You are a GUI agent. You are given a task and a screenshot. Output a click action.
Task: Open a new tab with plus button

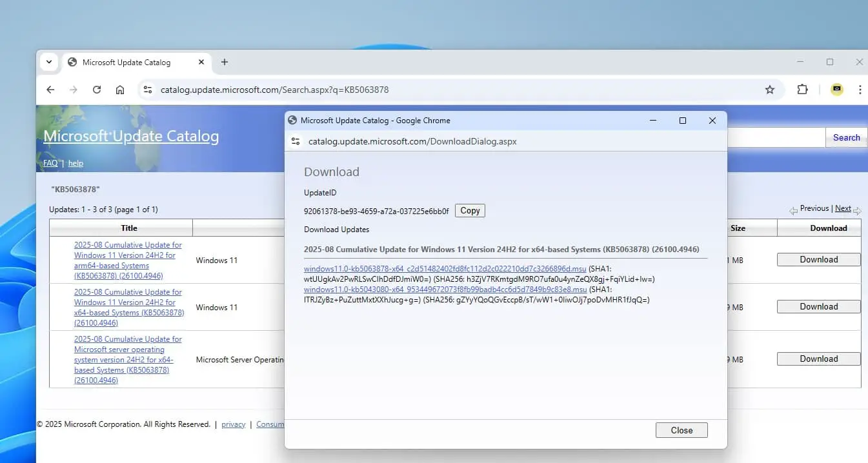click(x=225, y=63)
